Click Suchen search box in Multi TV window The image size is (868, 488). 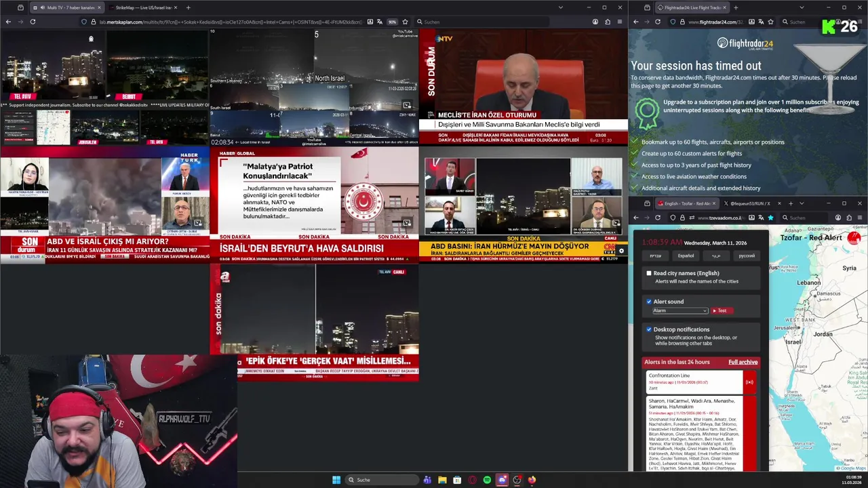(x=481, y=22)
